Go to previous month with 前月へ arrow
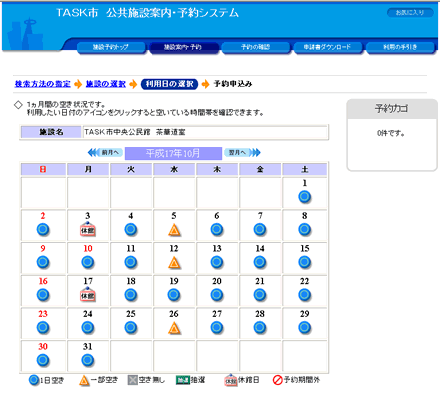The image size is (440, 396). [x=105, y=153]
